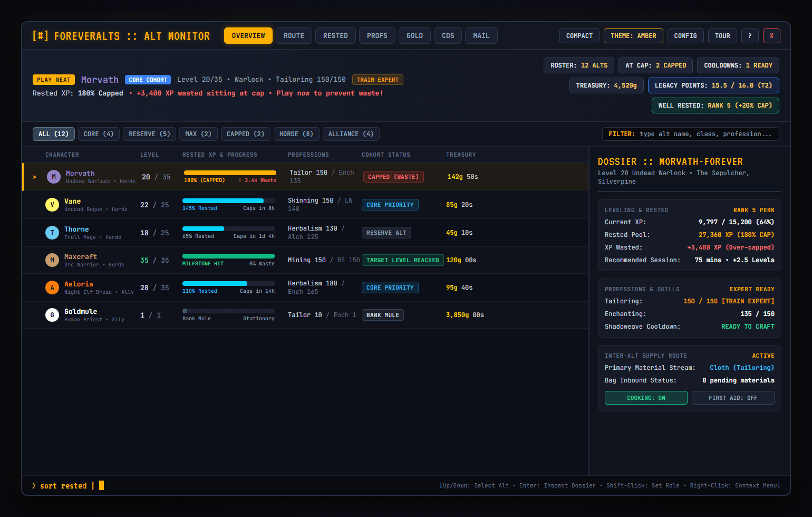
Task: Show only Max (2) alts
Action: tap(198, 134)
